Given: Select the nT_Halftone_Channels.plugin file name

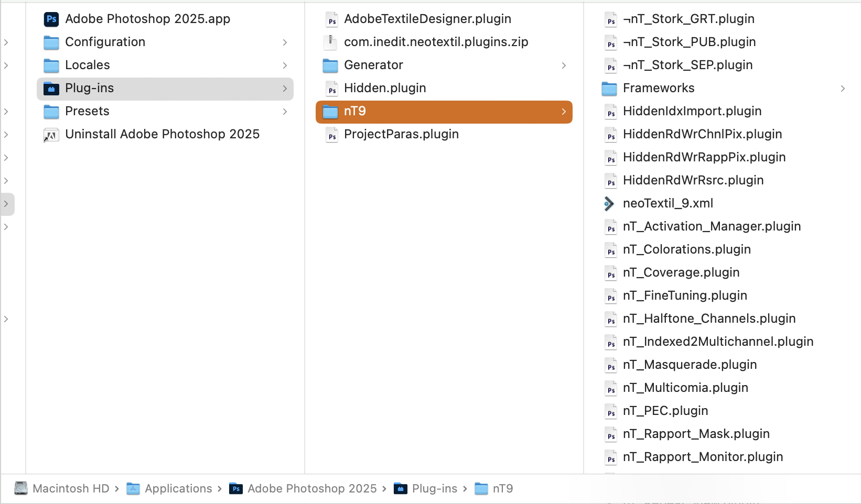Looking at the screenshot, I should point(709,319).
